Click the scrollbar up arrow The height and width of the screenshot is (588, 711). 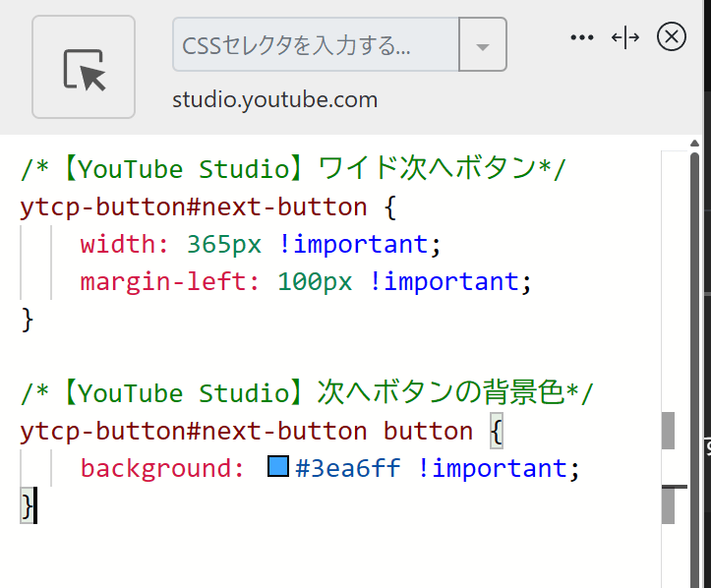click(x=694, y=144)
